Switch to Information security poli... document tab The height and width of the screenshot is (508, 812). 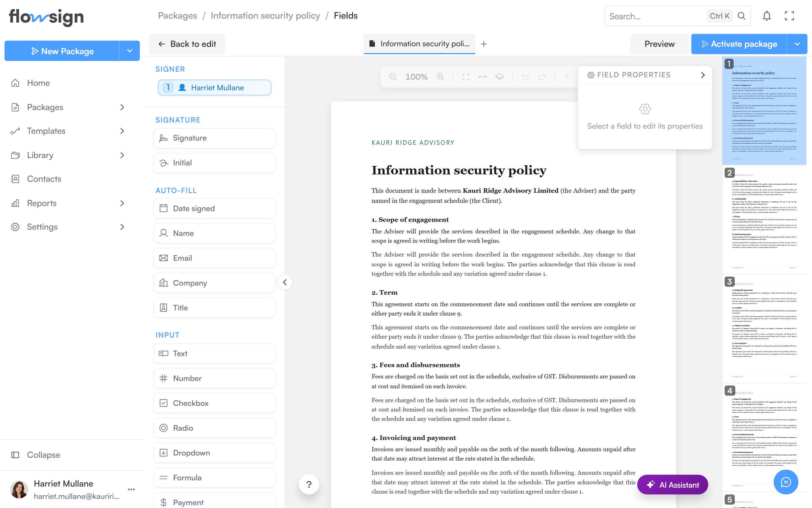click(420, 44)
